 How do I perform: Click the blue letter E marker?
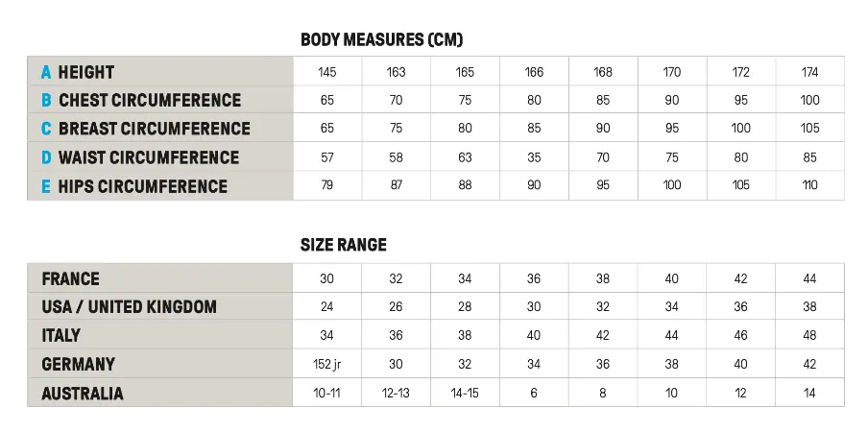tap(46, 186)
